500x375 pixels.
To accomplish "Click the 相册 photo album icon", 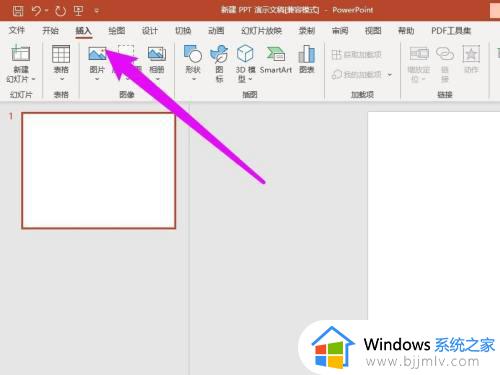I will (x=157, y=54).
